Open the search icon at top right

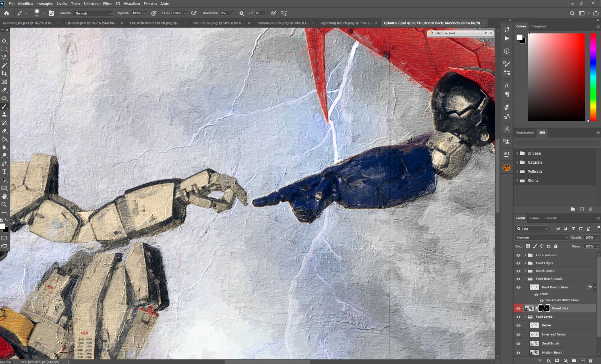coord(572,13)
